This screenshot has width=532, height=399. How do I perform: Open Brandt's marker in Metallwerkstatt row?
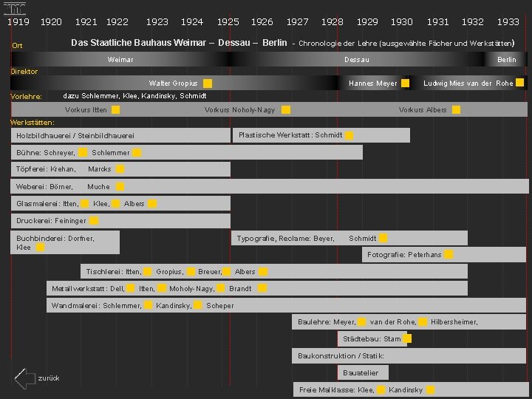[x=262, y=288]
